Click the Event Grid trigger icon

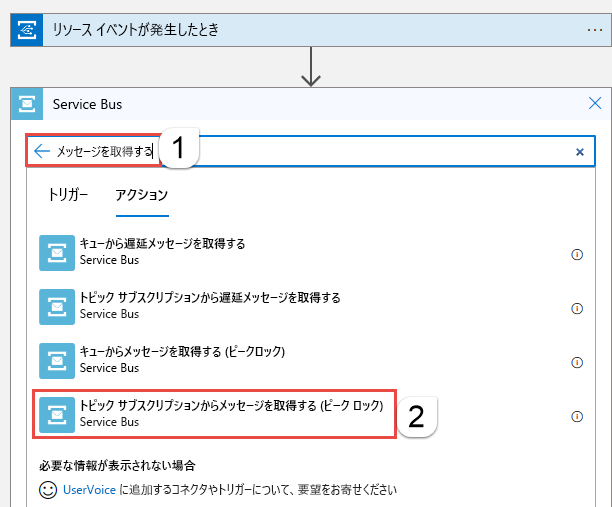point(27,30)
